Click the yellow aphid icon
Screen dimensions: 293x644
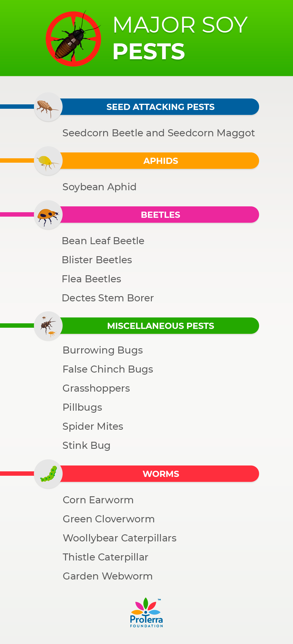48,161
